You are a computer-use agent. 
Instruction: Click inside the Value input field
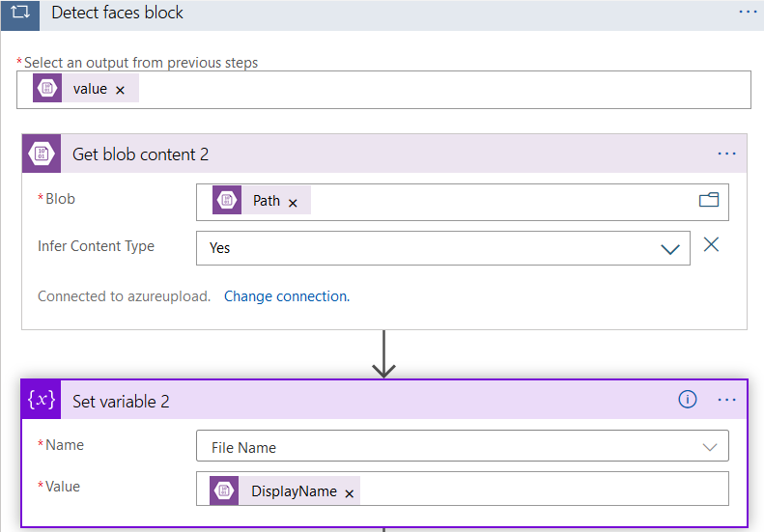coord(541,489)
